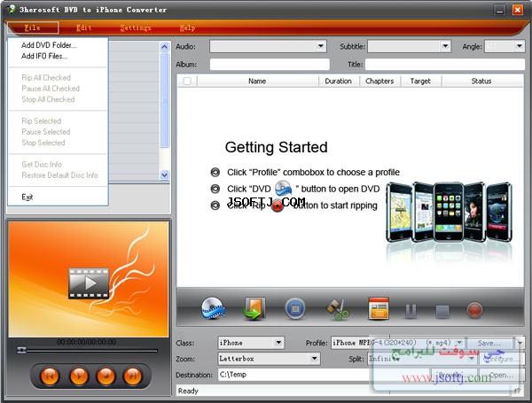Open the Audio dropdown
Viewport: 532px width, 403px height.
(x=321, y=46)
